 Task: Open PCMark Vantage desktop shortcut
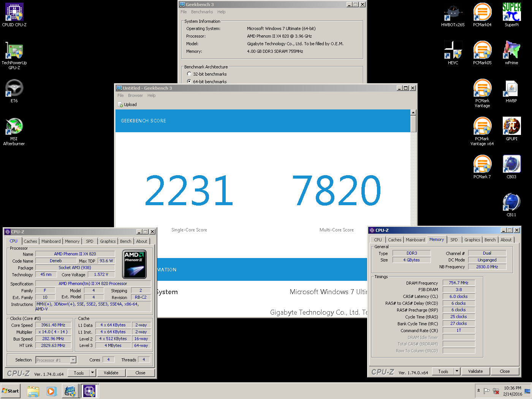pyautogui.click(x=482, y=93)
